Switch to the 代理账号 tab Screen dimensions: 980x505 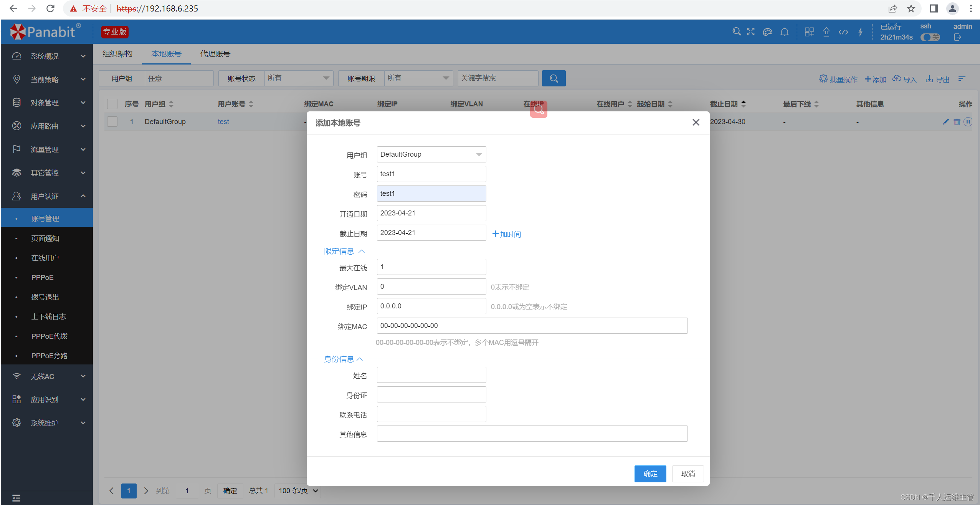click(x=215, y=54)
